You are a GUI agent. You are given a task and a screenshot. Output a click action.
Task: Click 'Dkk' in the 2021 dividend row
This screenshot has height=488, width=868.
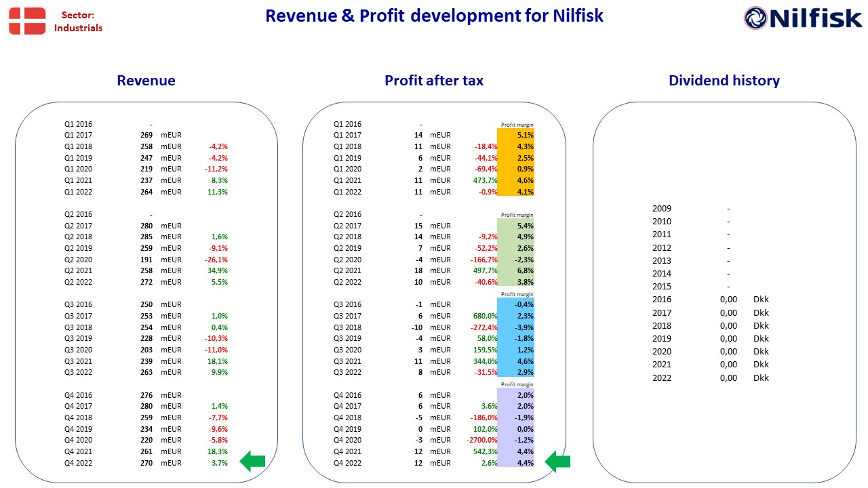[762, 365]
